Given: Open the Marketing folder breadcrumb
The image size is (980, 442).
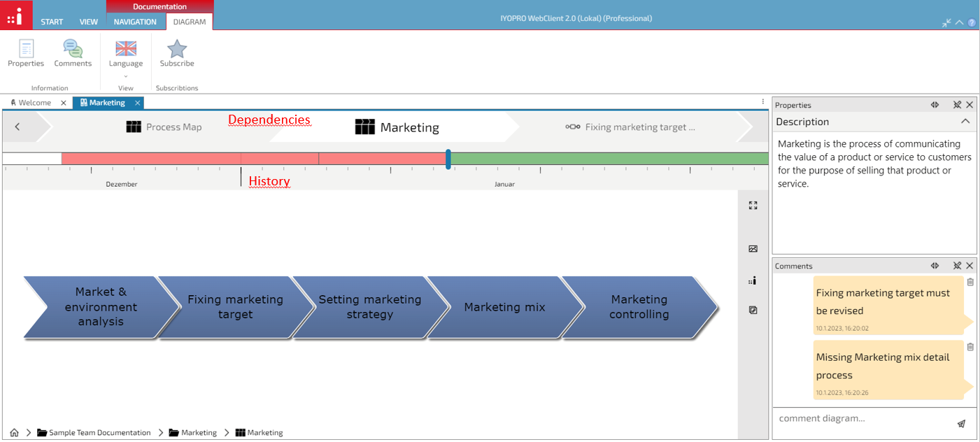Looking at the screenshot, I should [193, 433].
